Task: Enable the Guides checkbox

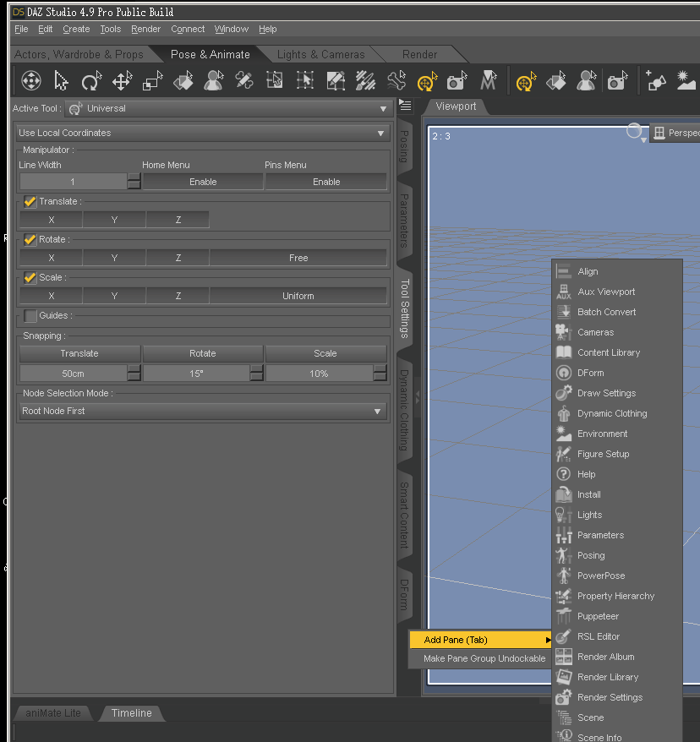Action: pos(30,315)
